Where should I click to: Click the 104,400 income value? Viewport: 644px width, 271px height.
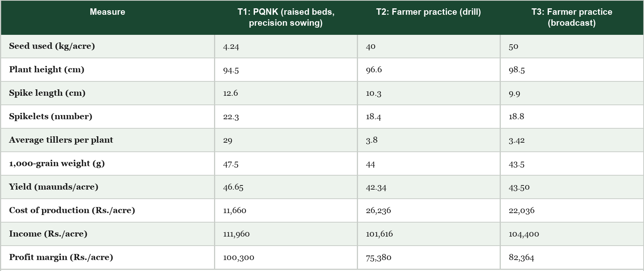pos(524,234)
